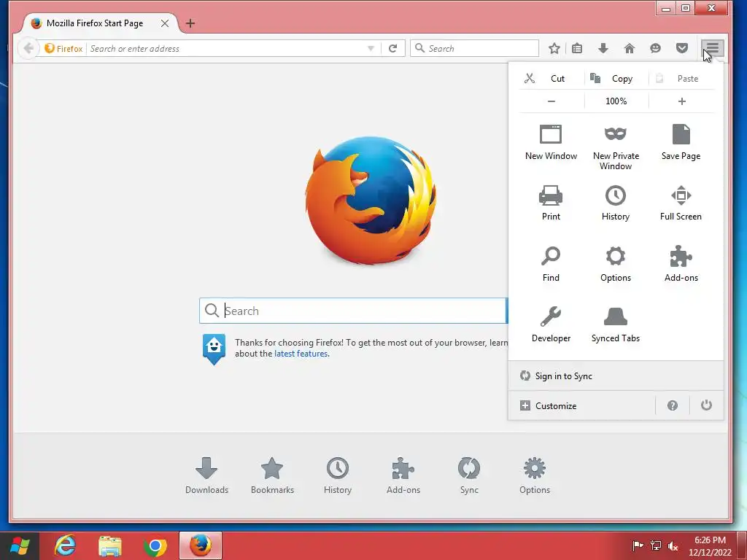Open Bookmarks on the start page

tap(272, 475)
